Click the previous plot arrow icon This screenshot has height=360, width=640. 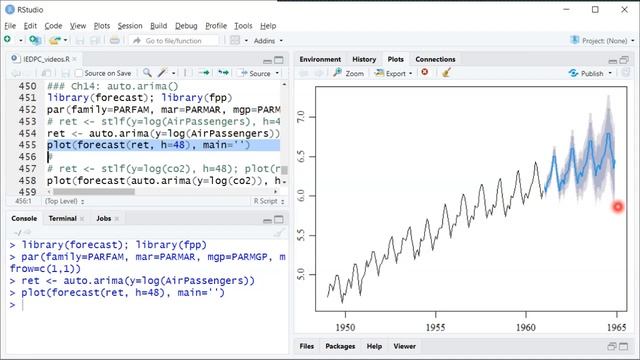click(x=304, y=73)
